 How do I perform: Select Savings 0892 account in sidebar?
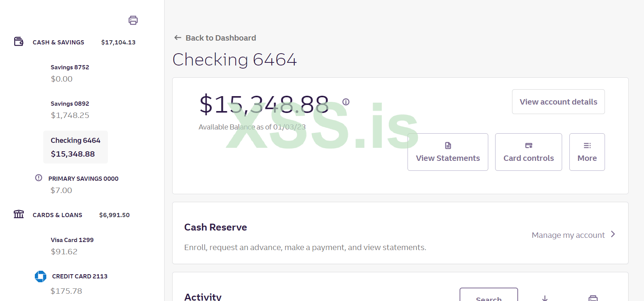point(70,109)
